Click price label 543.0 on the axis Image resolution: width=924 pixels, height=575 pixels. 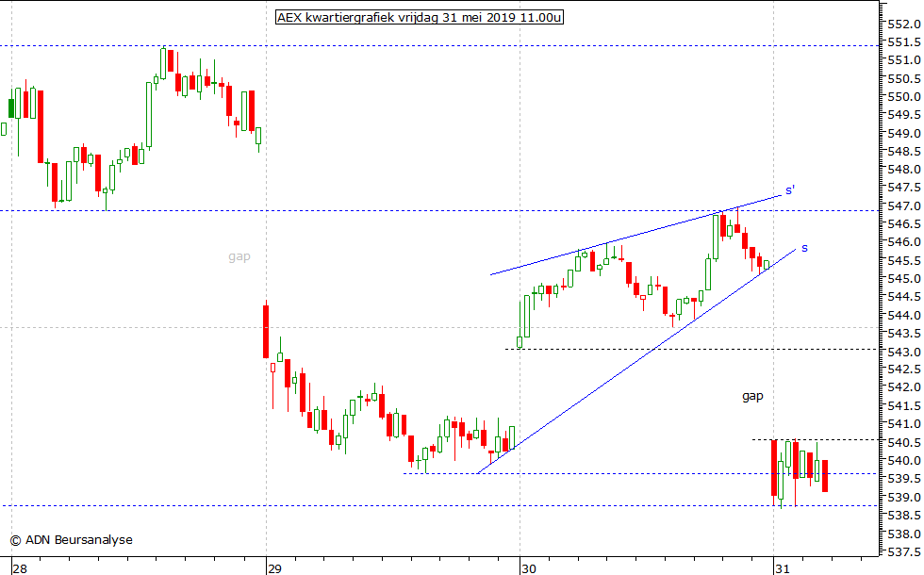(x=904, y=352)
